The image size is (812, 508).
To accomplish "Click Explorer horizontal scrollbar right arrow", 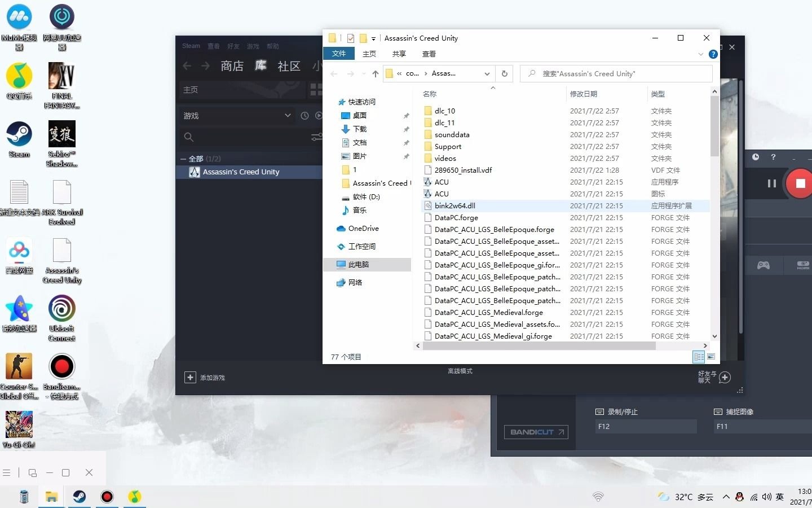I will (705, 345).
